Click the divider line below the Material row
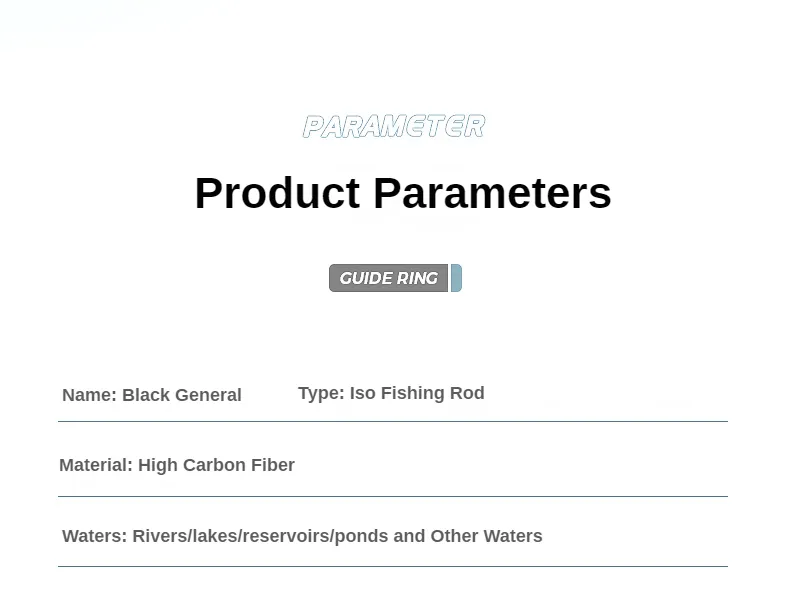This screenshot has width=790, height=599. (x=393, y=496)
